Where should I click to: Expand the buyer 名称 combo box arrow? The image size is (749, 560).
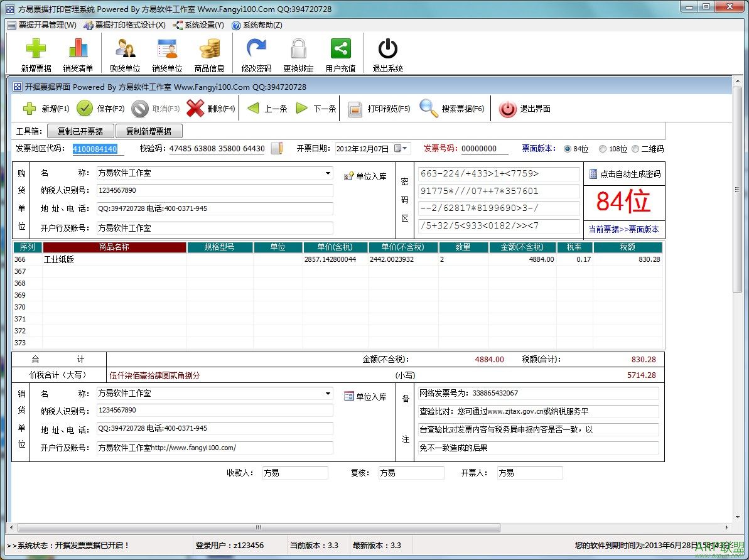328,173
